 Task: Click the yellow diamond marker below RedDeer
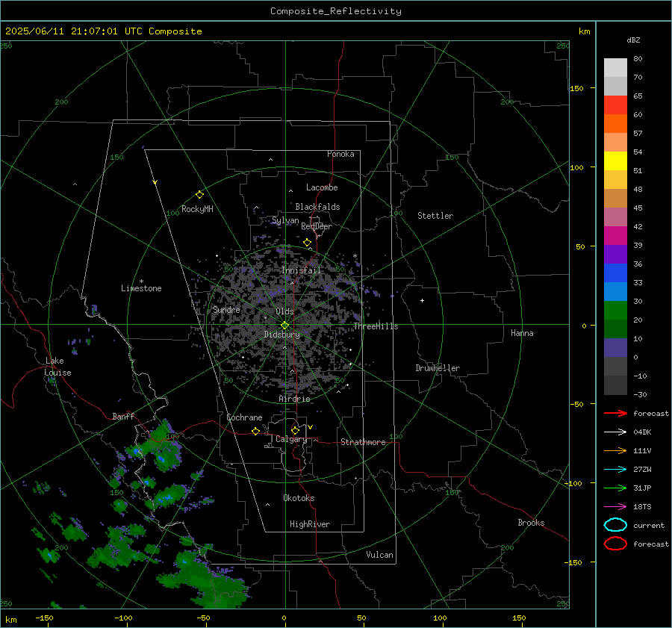pyautogui.click(x=308, y=243)
